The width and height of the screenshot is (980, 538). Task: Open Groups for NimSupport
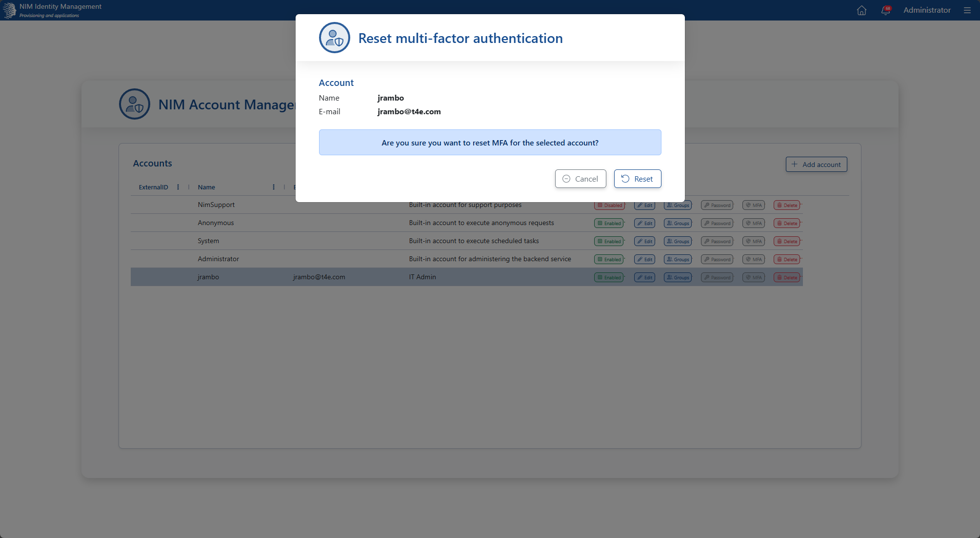678,205
